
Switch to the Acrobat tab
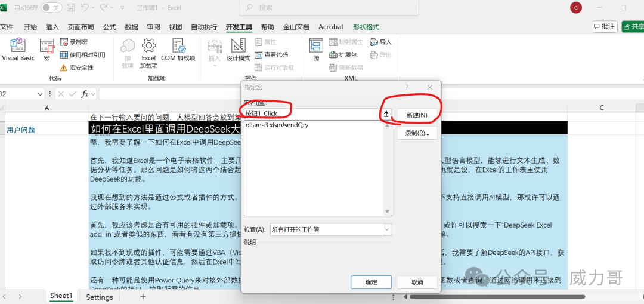pyautogui.click(x=331, y=27)
